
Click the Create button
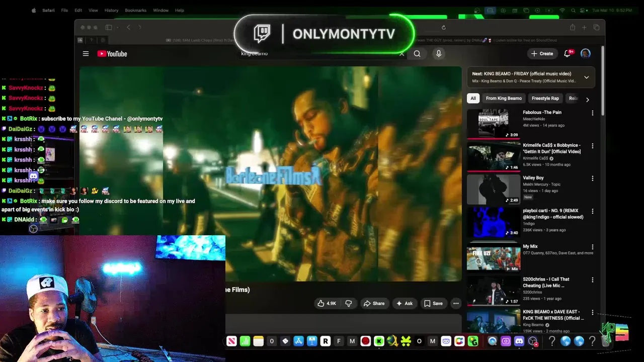542,53
